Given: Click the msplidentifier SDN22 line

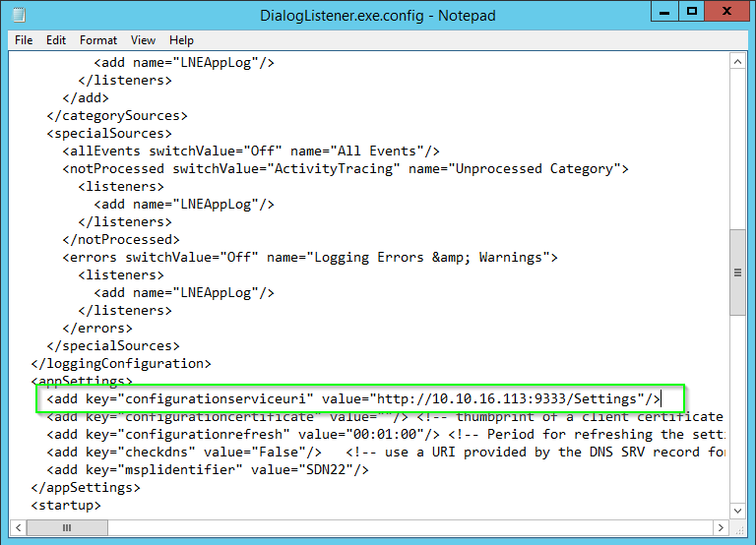Looking at the screenshot, I should coord(208,470).
